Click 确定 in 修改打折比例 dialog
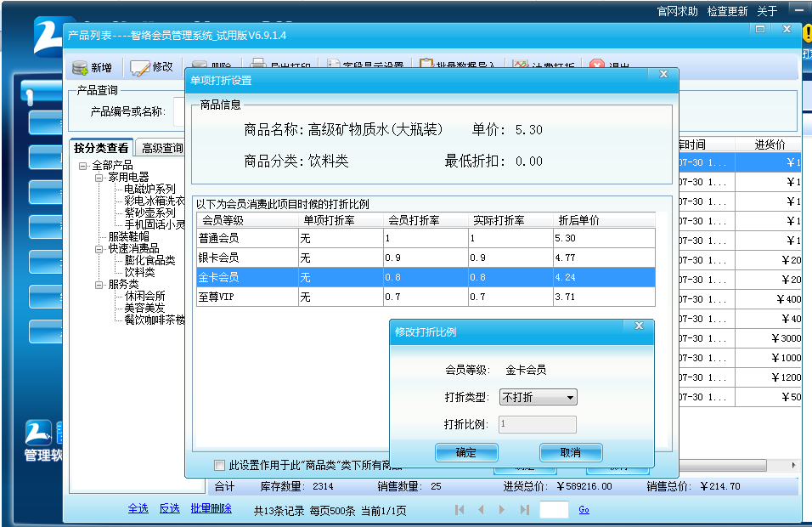812x527 pixels. [x=466, y=452]
